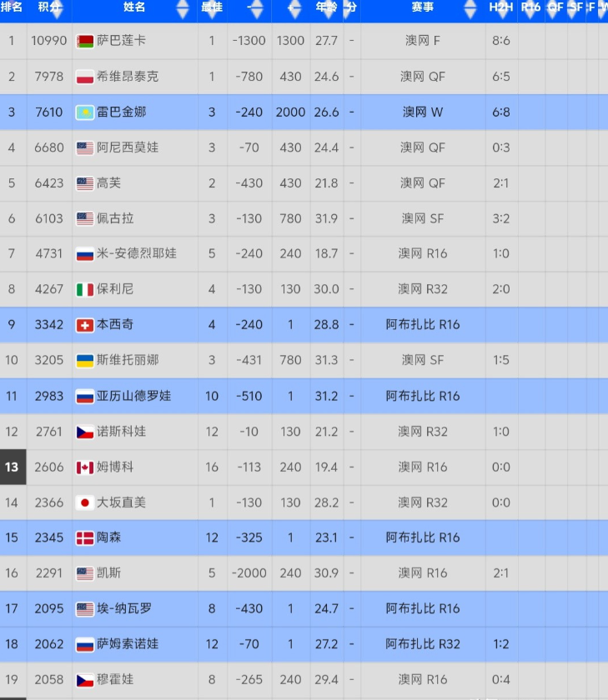Screen dimensions: 608x700
Task: Click the Kazakhstan flag beside 雷巴金娜
Action: [x=85, y=112]
